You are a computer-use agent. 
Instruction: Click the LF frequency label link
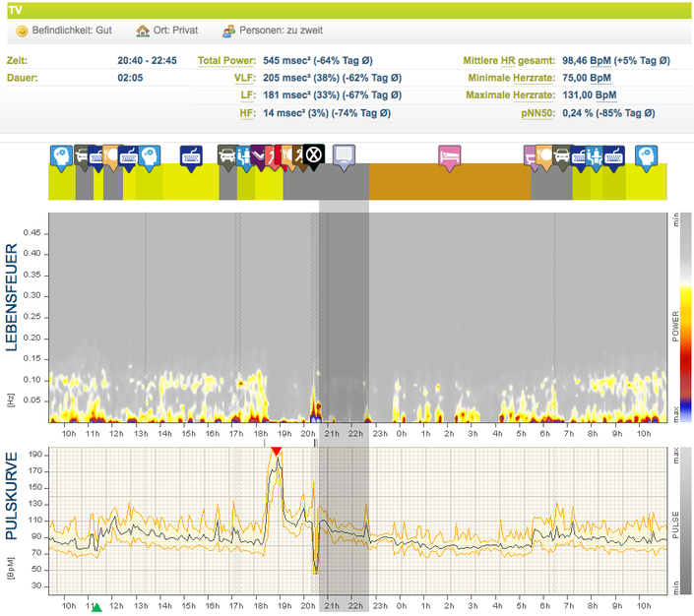248,95
